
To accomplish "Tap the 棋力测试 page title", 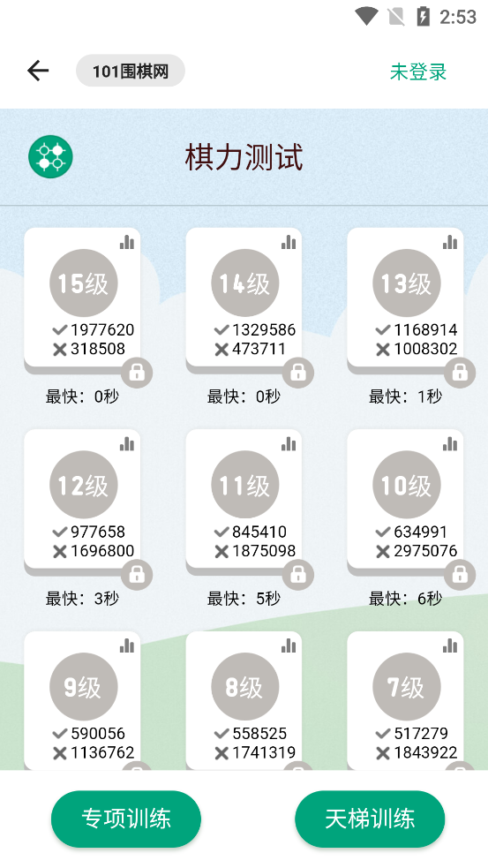I will (244, 157).
